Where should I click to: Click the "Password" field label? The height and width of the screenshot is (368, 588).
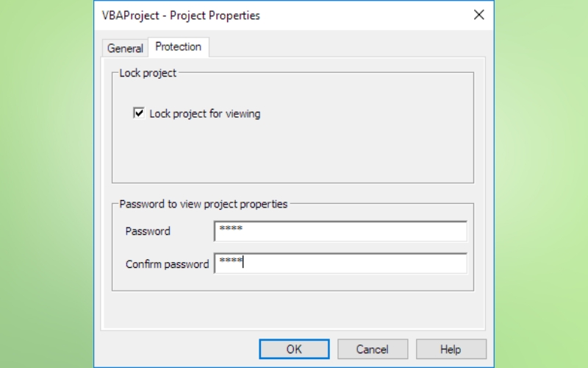(148, 231)
